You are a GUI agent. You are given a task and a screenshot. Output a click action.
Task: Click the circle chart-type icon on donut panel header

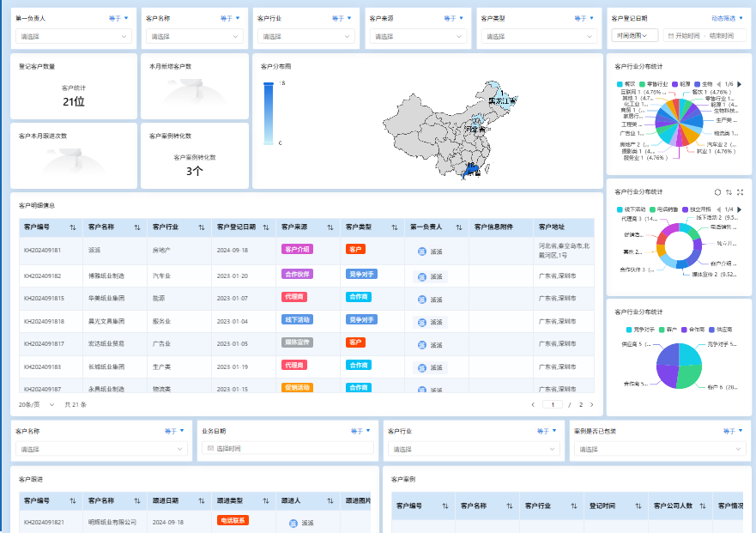click(x=716, y=191)
